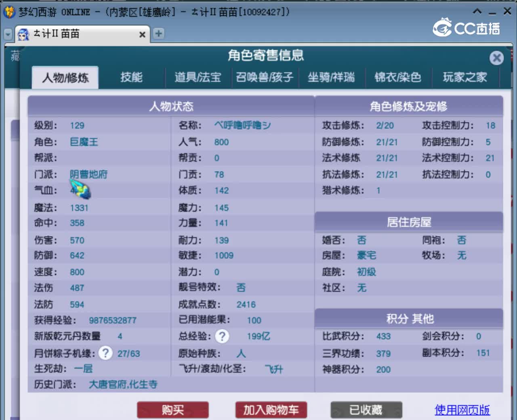The height and width of the screenshot is (420, 517).
Task: Click the game logo icon in title bar
Action: click(x=9, y=12)
